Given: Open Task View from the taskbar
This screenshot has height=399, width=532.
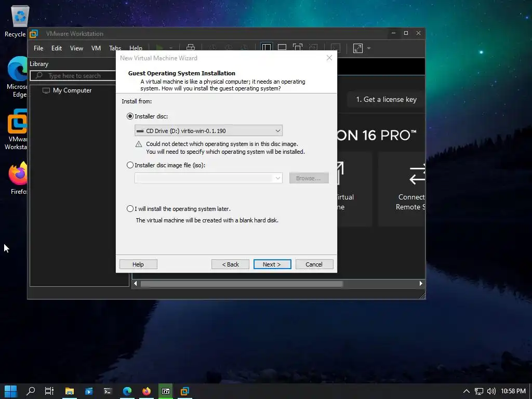Looking at the screenshot, I should coord(49,391).
